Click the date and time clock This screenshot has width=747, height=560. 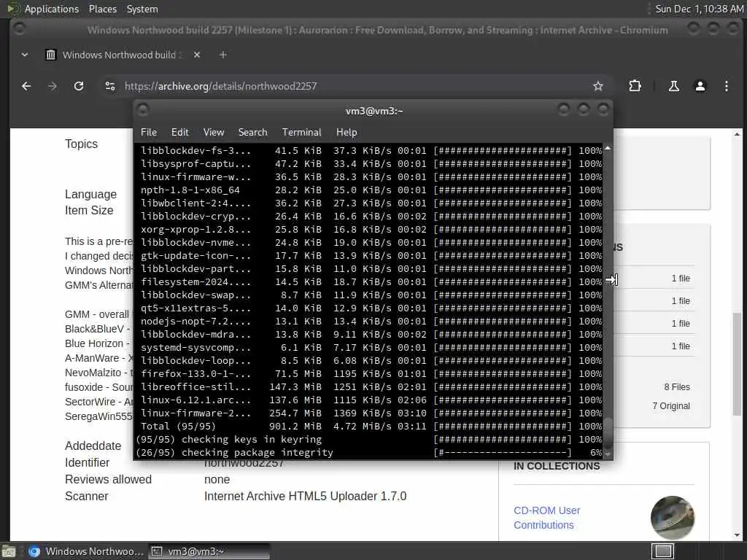tap(699, 9)
